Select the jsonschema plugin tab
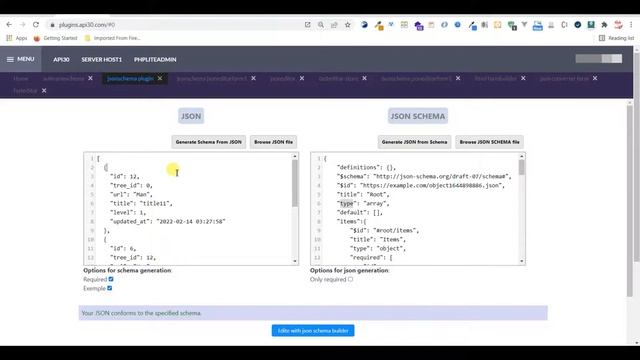 (130, 78)
